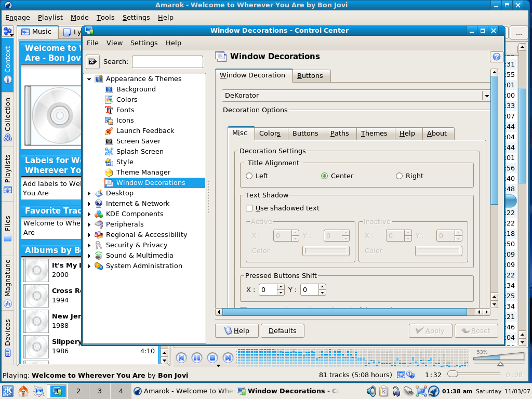Click the horizontal scrollbar in Decoration Options

pos(345,312)
